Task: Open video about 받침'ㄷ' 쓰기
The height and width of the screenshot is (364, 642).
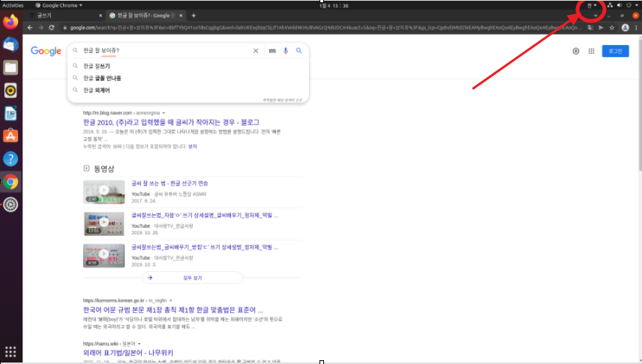Action: point(205,247)
